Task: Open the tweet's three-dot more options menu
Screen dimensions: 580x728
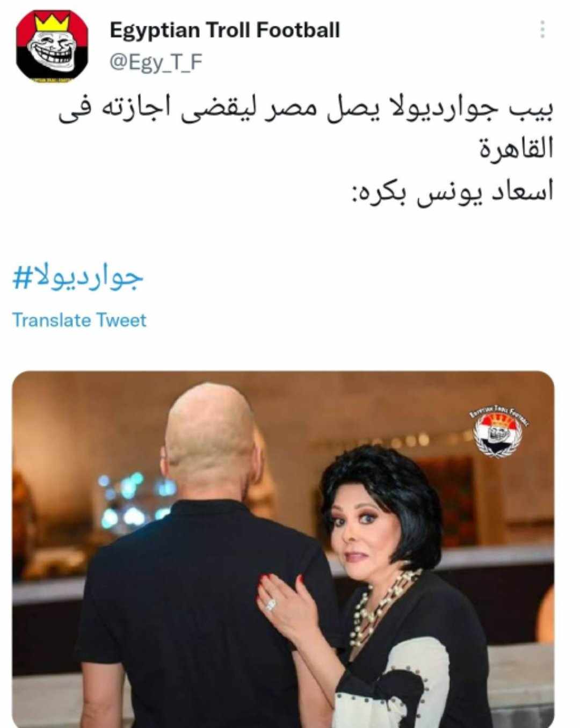Action: point(542,30)
